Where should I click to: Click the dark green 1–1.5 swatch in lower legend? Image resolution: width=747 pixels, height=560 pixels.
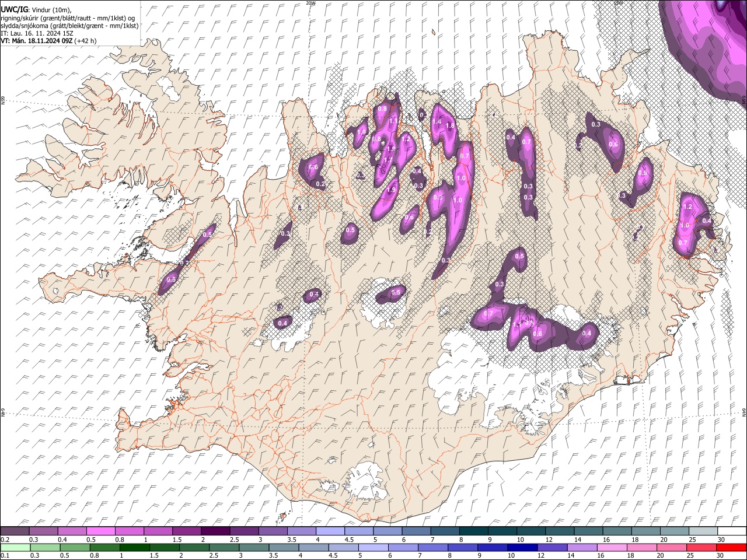[135, 547]
